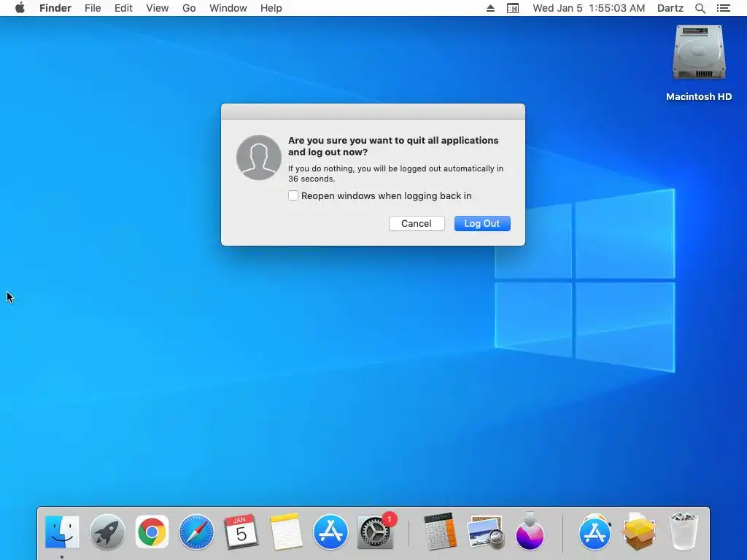This screenshot has width=747, height=560.
Task: Open Spotlight search magnifier
Action: click(x=700, y=8)
